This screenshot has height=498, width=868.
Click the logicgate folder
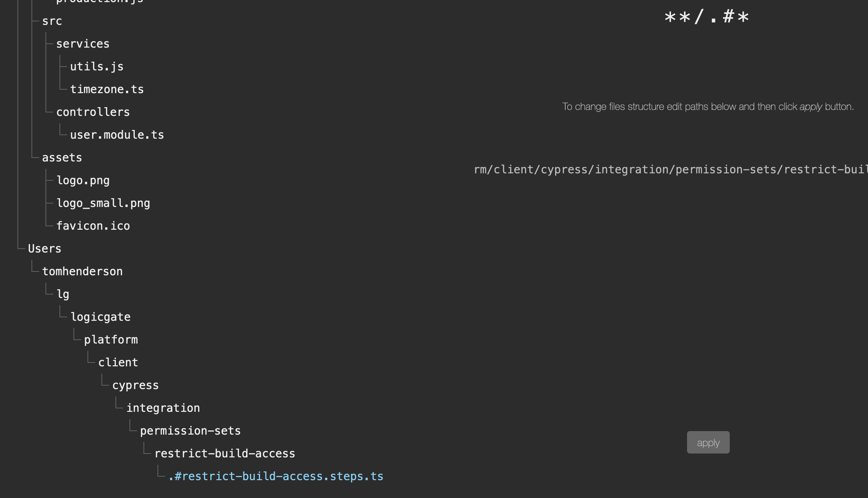[x=101, y=316]
